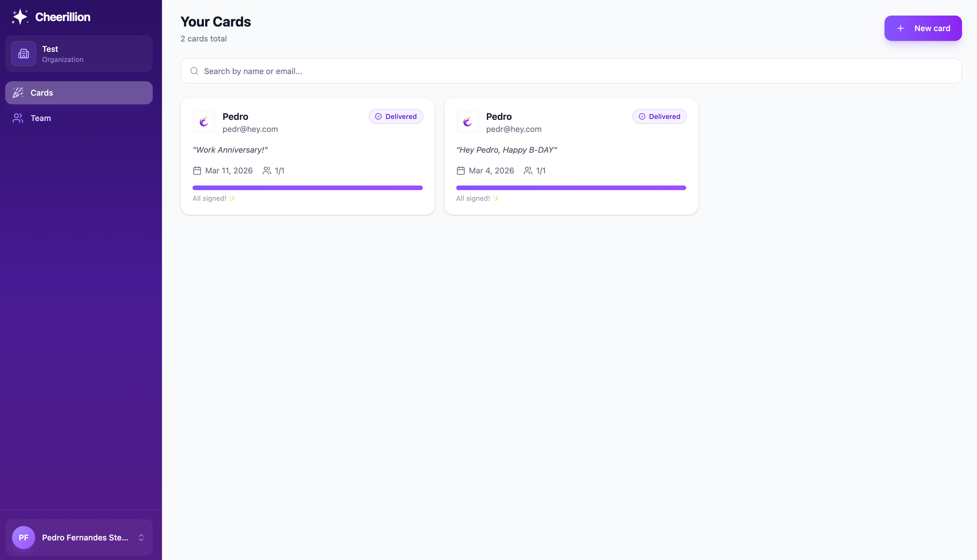Image resolution: width=977 pixels, height=560 pixels.
Task: Click the Team people icon in the sidebar
Action: pos(18,118)
